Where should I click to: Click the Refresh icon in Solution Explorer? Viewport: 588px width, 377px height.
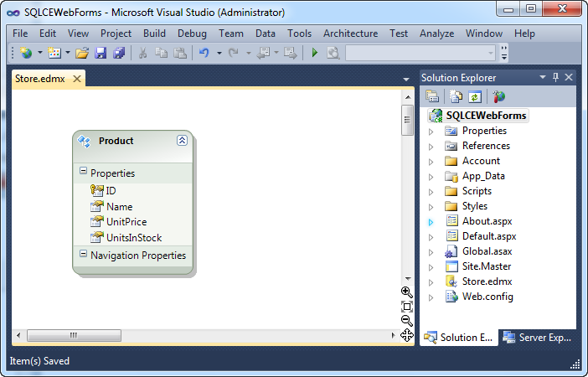475,97
